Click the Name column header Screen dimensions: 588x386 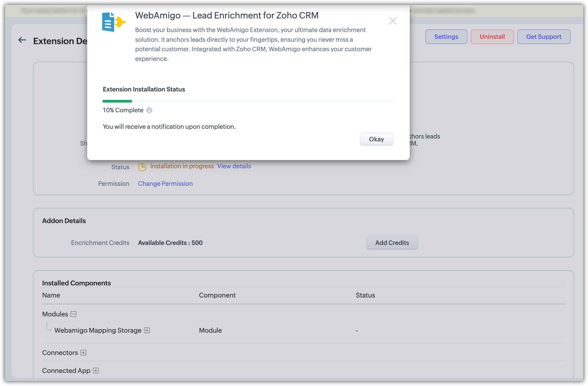[x=51, y=295]
